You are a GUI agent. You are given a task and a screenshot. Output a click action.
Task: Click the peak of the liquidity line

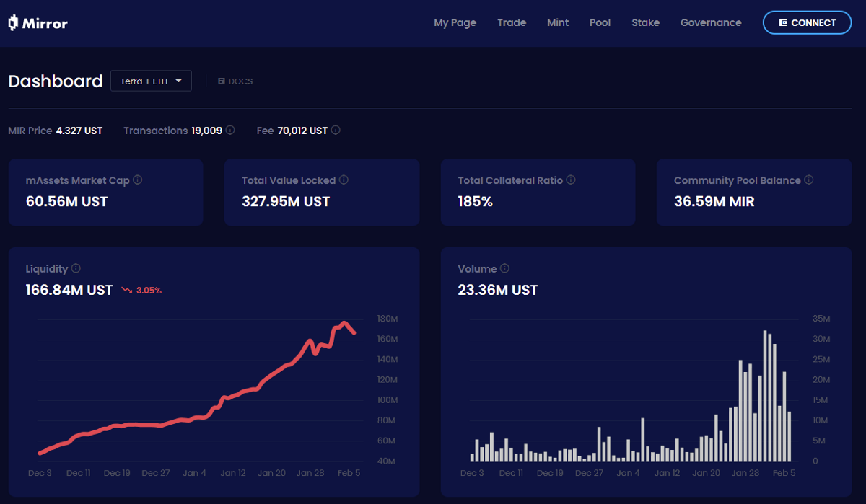[x=345, y=323]
